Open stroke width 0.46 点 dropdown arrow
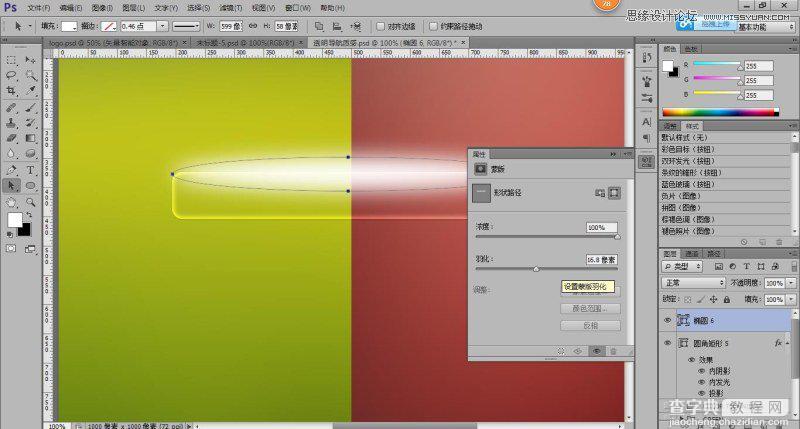Image resolution: width=800 pixels, height=429 pixels. [x=162, y=26]
